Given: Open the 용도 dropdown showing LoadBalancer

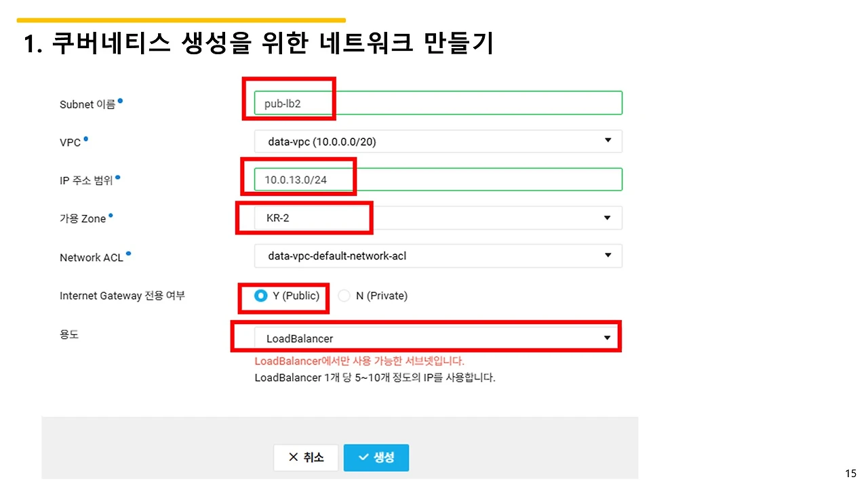Looking at the screenshot, I should [x=438, y=337].
